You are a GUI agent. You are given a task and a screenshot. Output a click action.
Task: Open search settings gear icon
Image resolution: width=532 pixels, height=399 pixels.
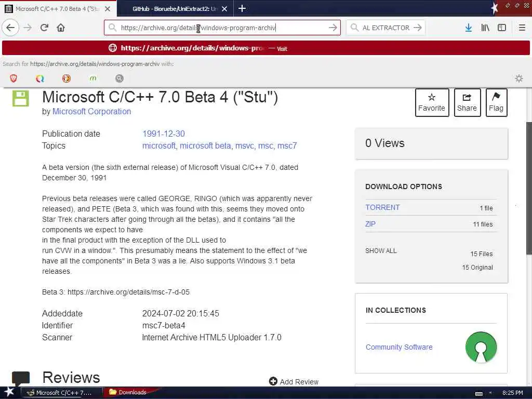pyautogui.click(x=519, y=78)
